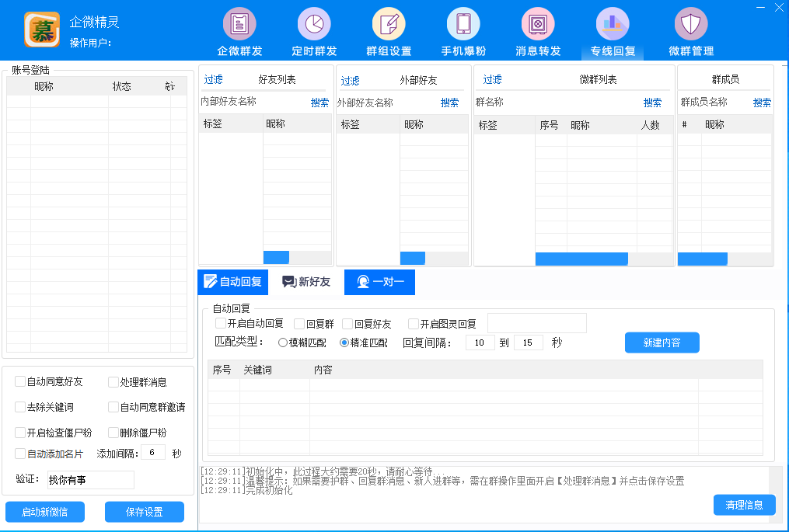
Task: Toggle 自动同意好友 checkbox
Action: click(20, 381)
